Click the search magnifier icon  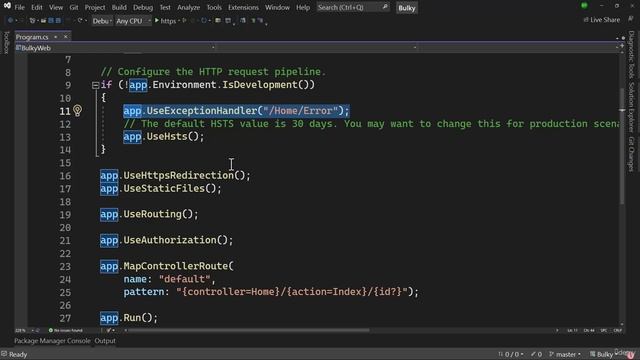click(x=384, y=7)
